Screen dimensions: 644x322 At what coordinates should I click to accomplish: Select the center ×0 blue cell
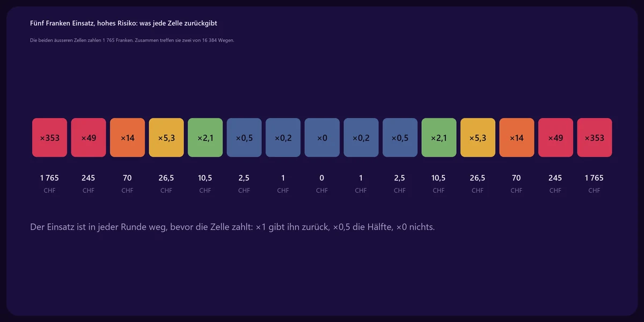coord(322,137)
